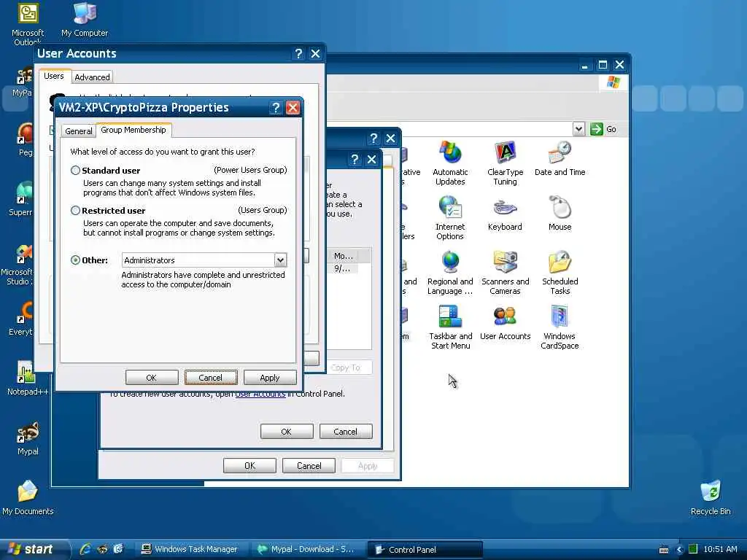Open Internet Options icon
This screenshot has height=560, width=747.
449,217
